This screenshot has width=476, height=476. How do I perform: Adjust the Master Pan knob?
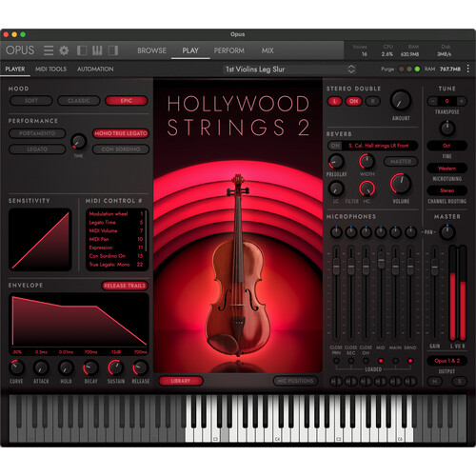click(447, 232)
